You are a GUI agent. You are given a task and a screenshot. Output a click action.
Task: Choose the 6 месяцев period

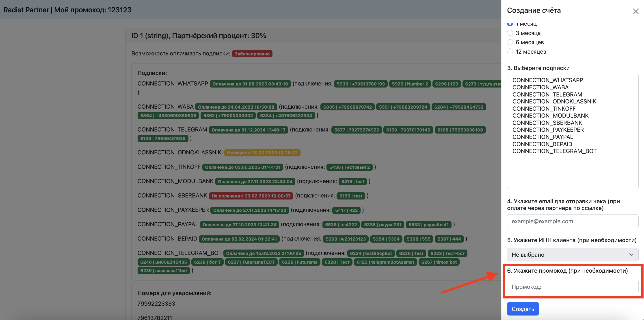click(510, 42)
